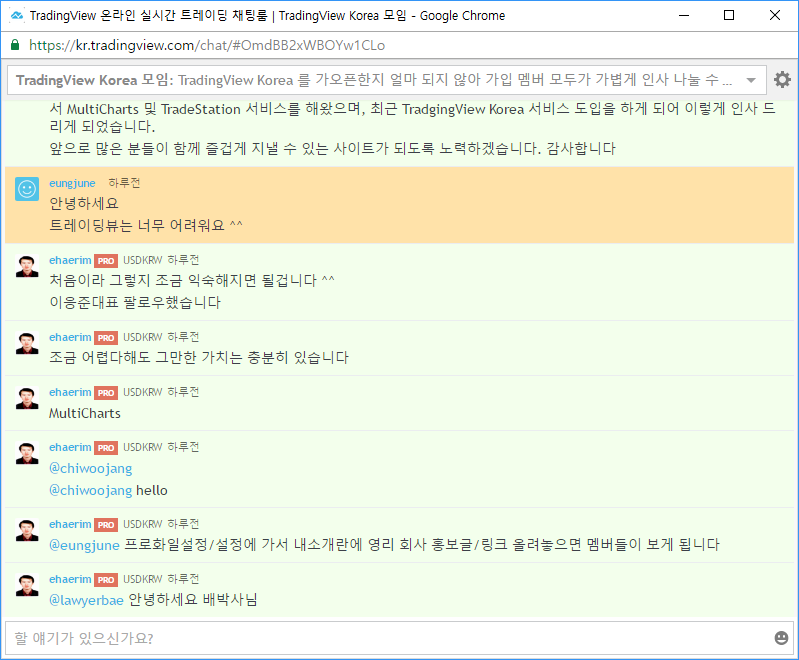This screenshot has height=660, width=799.
Task: Click the text '조금 어렵다해도 그만한 가치는 충분히 있습니다'
Action: [x=199, y=357]
